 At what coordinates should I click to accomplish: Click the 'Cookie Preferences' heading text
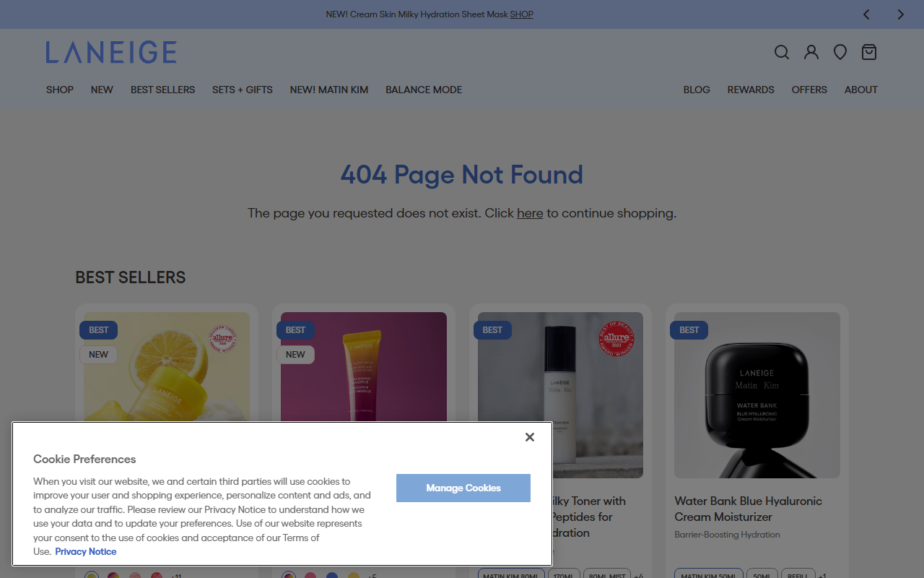coord(84,459)
